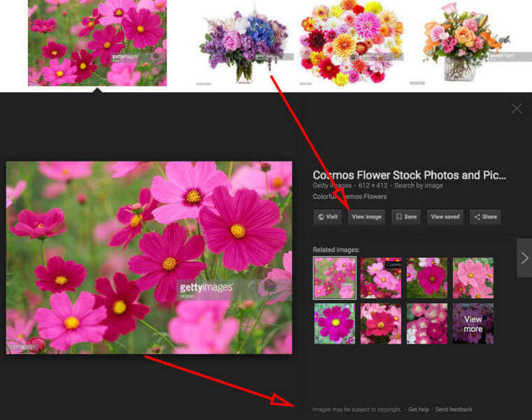Click the large cosmos flower preview image
Viewport: 532px width, 420px height.
(149, 257)
